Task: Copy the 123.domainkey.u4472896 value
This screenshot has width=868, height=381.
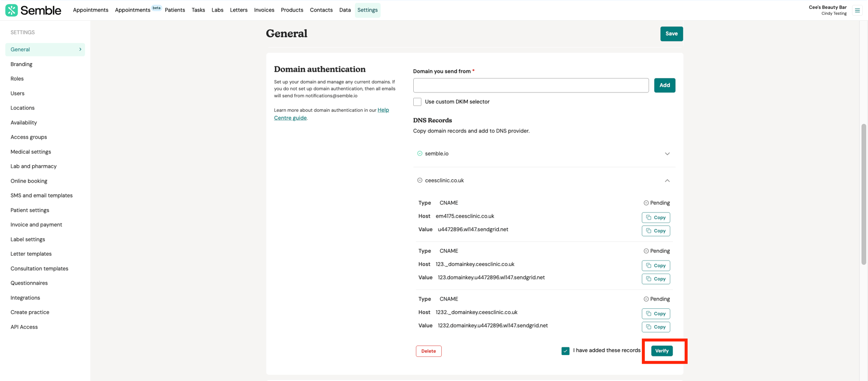Action: (656, 279)
